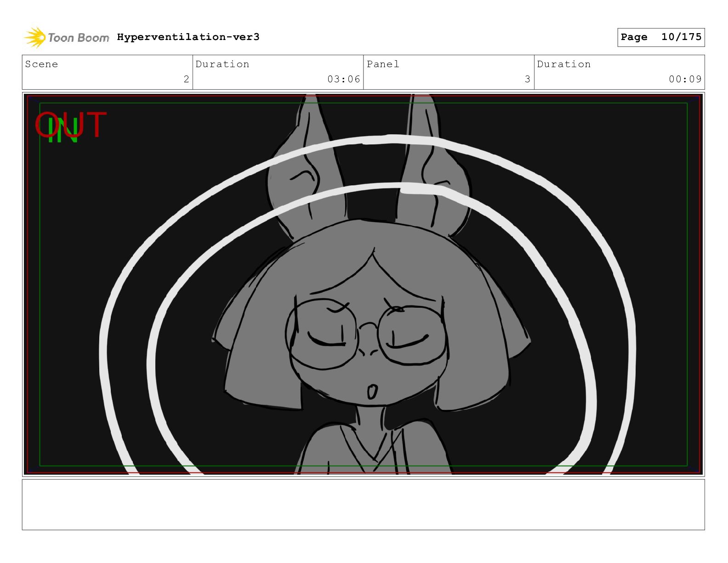Select the title text "Hyperventilation-ver3"

tap(188, 37)
